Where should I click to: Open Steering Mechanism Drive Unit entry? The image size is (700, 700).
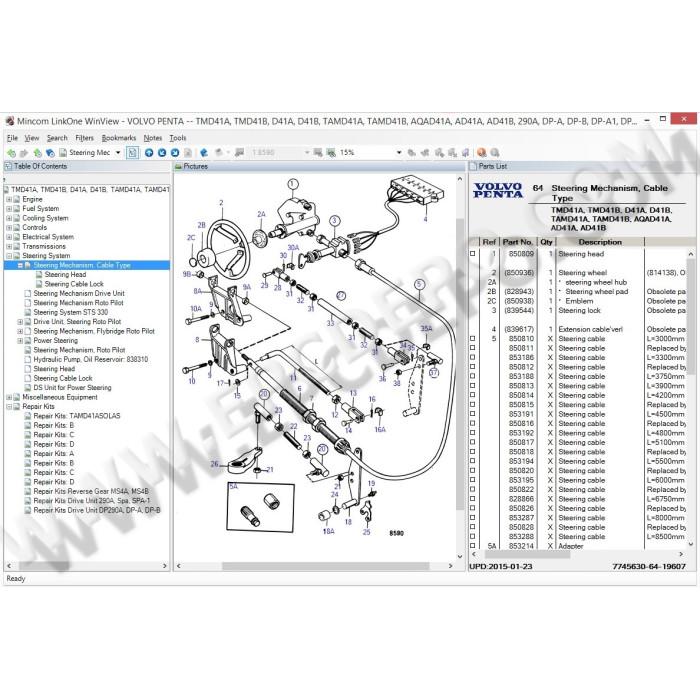pyautogui.click(x=79, y=293)
